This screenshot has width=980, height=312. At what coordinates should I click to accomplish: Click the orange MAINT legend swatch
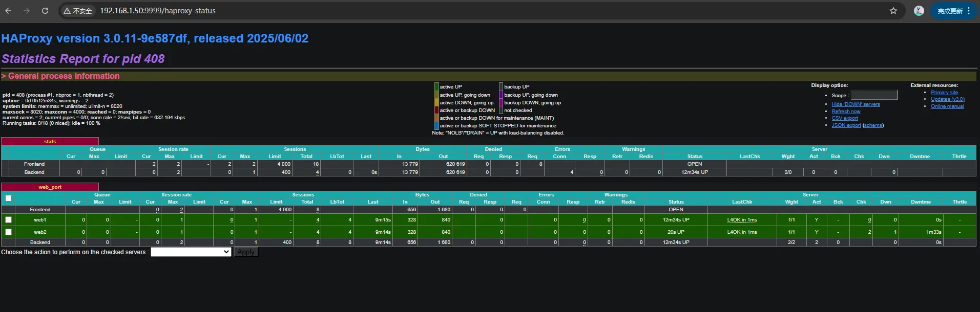(436, 118)
